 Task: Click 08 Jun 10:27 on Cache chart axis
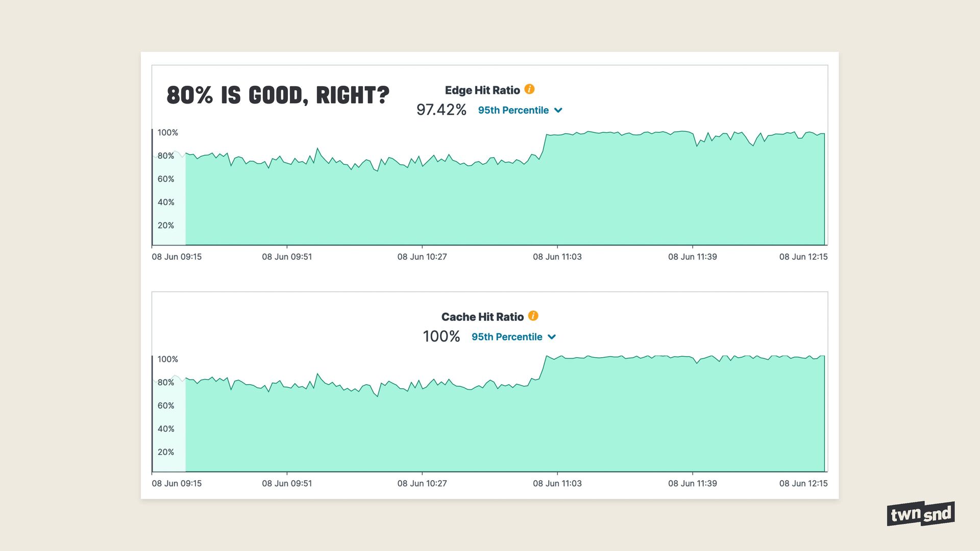click(422, 483)
